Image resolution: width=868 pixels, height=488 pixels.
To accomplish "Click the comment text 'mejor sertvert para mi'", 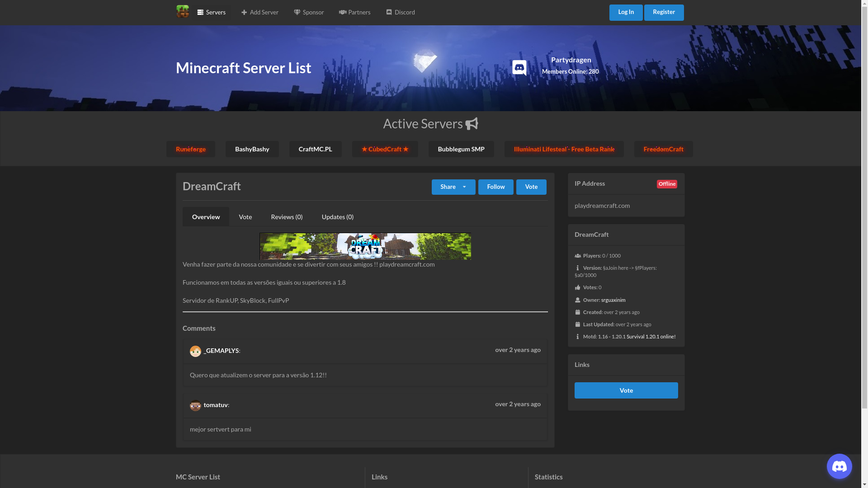I will [x=221, y=429].
